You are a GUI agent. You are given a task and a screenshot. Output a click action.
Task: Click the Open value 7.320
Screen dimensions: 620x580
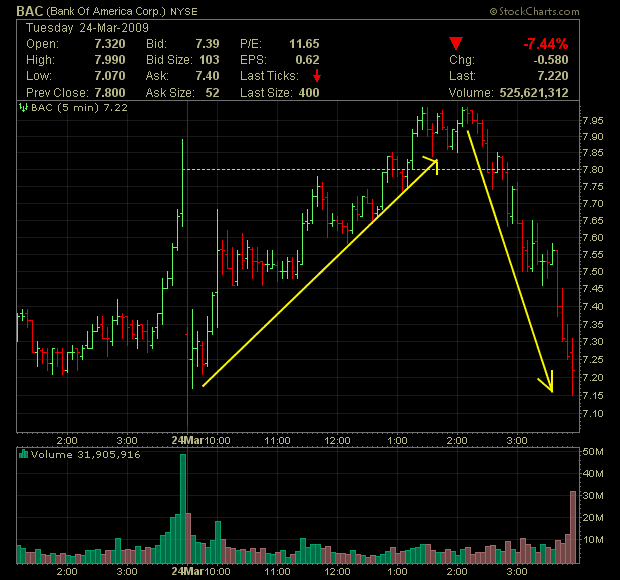point(110,43)
